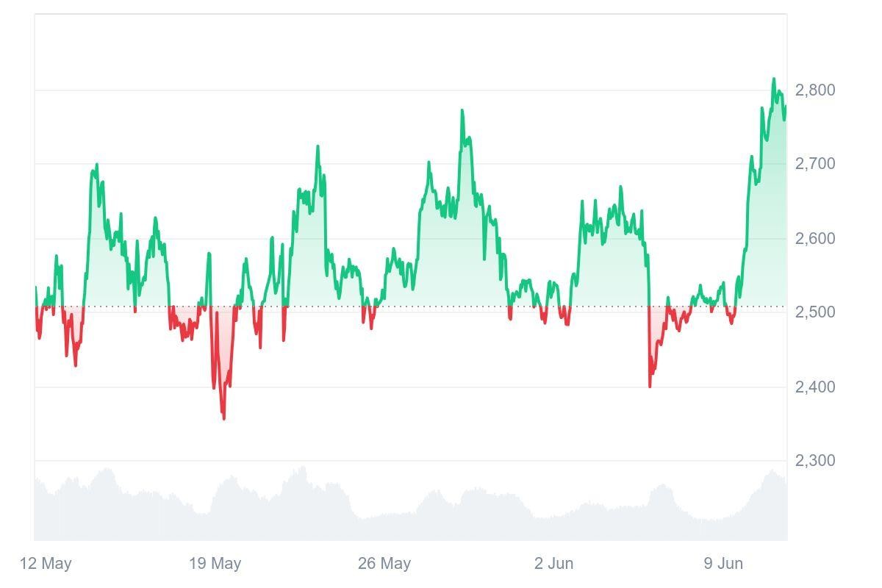Select the 2,600 price axis label

[x=815, y=239]
